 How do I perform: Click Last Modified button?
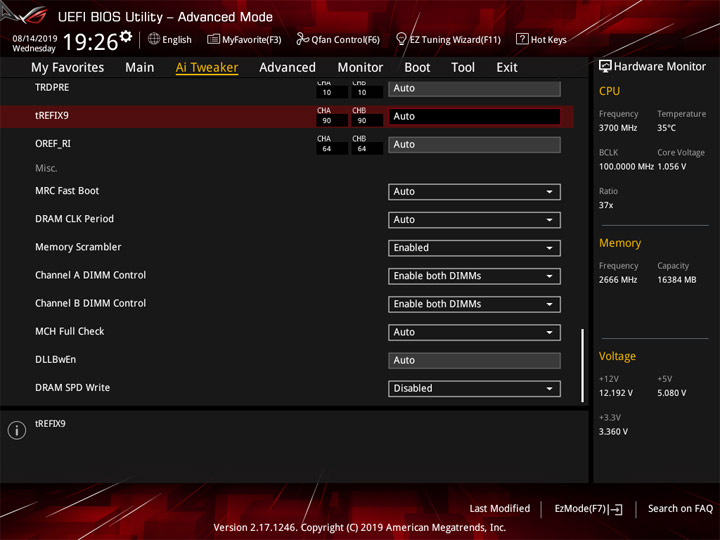500,509
